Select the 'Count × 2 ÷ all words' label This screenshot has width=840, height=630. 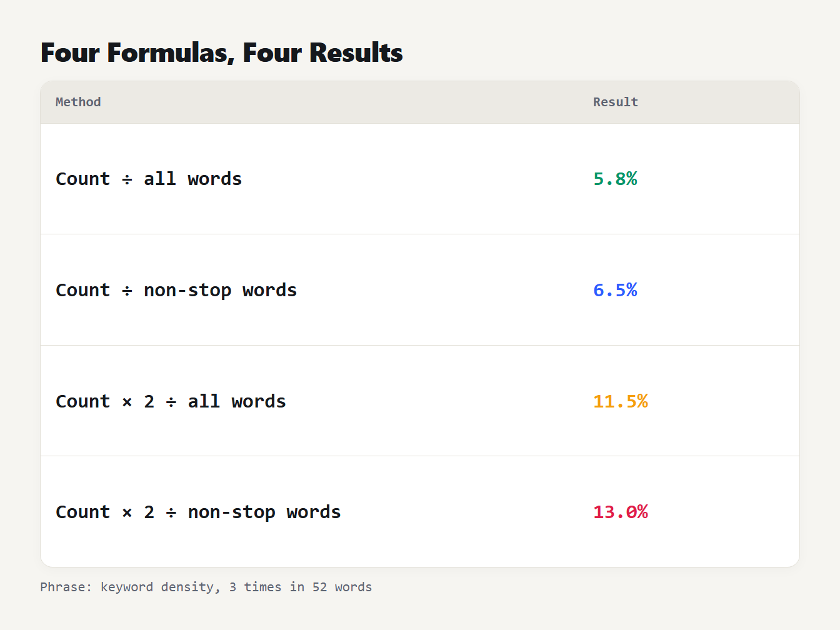(171, 401)
